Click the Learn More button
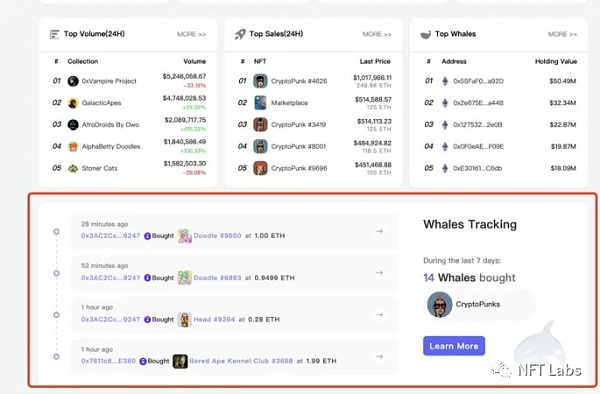The height and width of the screenshot is (394, 600). point(454,346)
